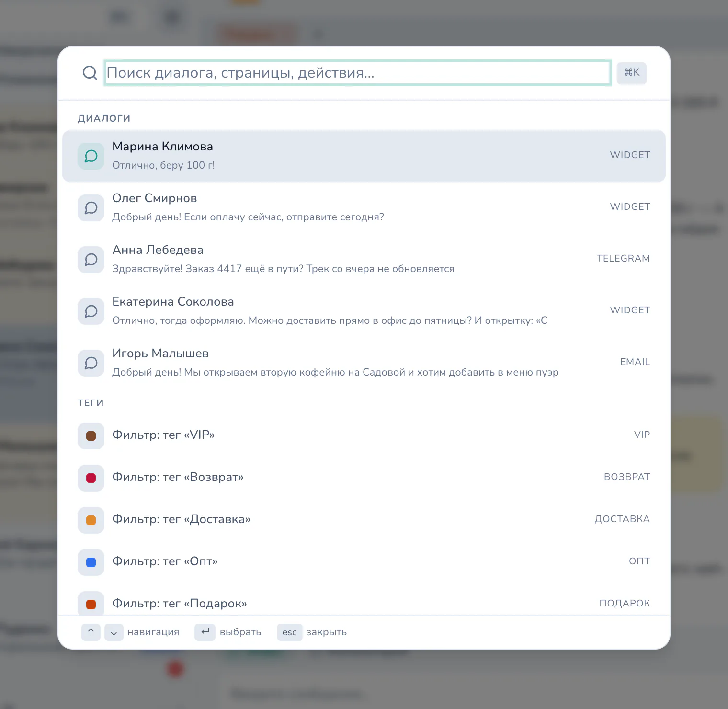Click the «выбрать» hint text

(240, 632)
